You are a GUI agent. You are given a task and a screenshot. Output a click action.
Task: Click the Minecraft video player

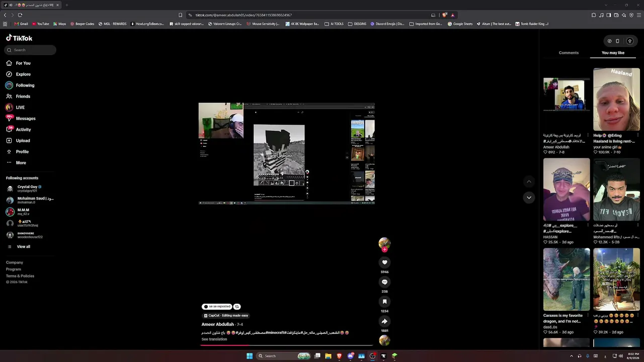click(x=286, y=153)
